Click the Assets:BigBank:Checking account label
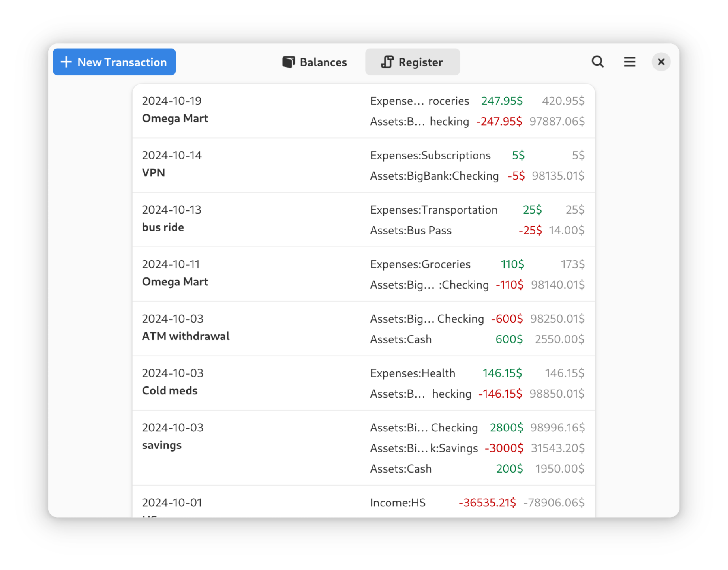The width and height of the screenshot is (728, 570). click(434, 176)
